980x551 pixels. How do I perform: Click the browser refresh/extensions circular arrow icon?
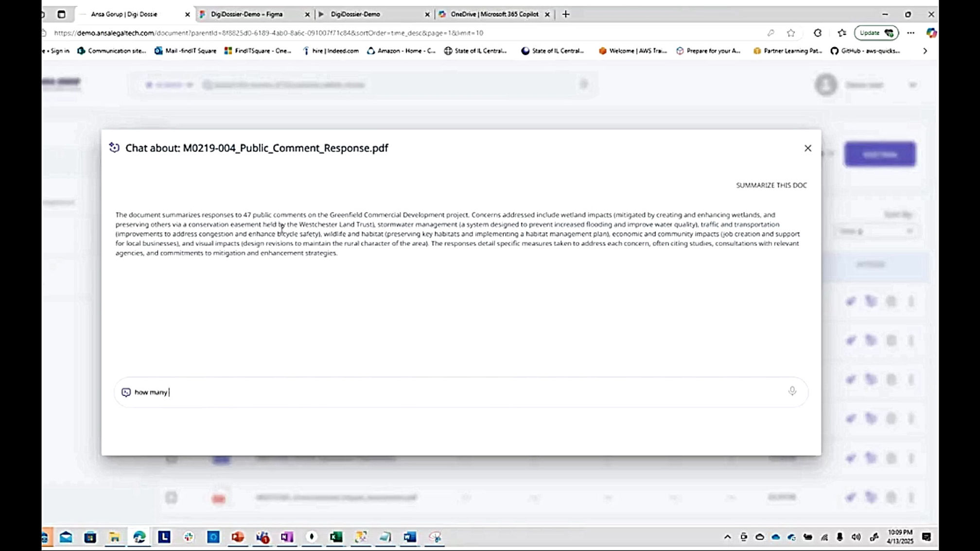point(818,33)
